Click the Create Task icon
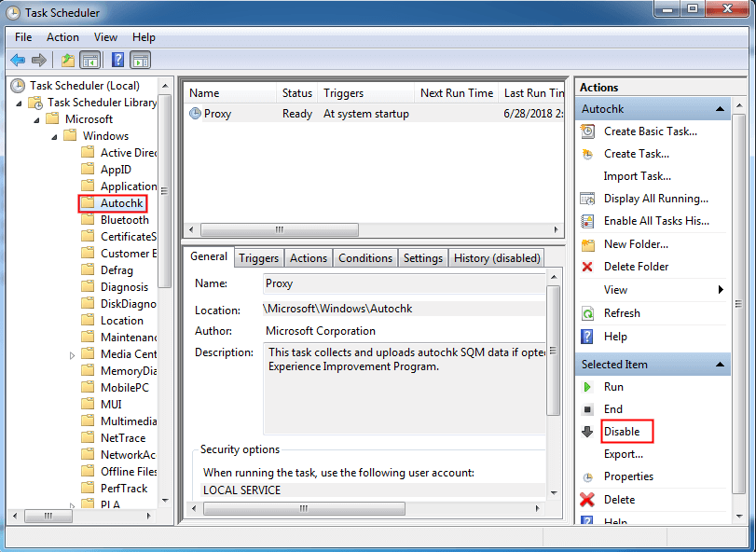The height and width of the screenshot is (552, 756). (587, 154)
